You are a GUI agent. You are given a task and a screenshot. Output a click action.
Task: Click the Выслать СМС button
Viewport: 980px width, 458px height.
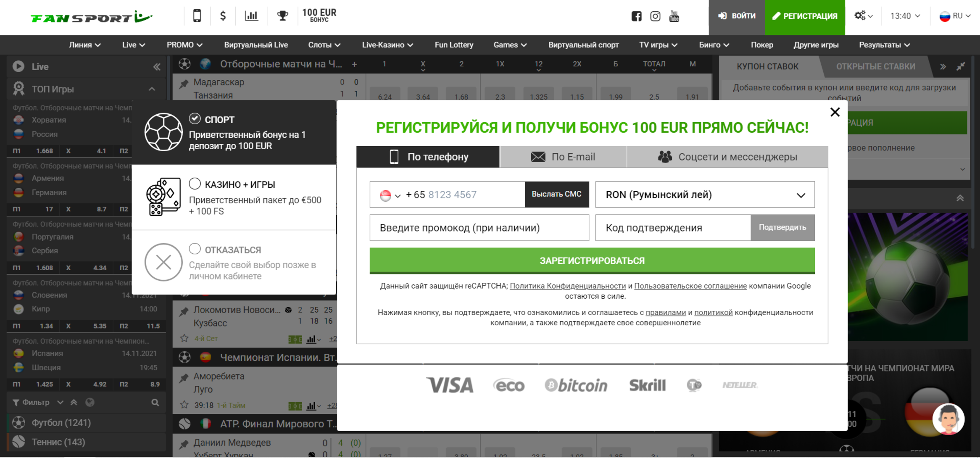point(556,194)
